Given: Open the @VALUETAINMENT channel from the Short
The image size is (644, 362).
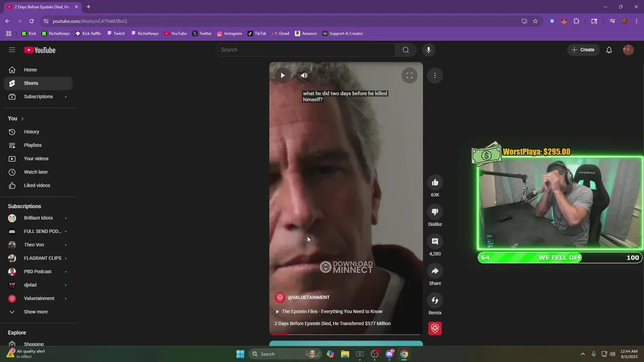Looking at the screenshot, I should (x=308, y=297).
